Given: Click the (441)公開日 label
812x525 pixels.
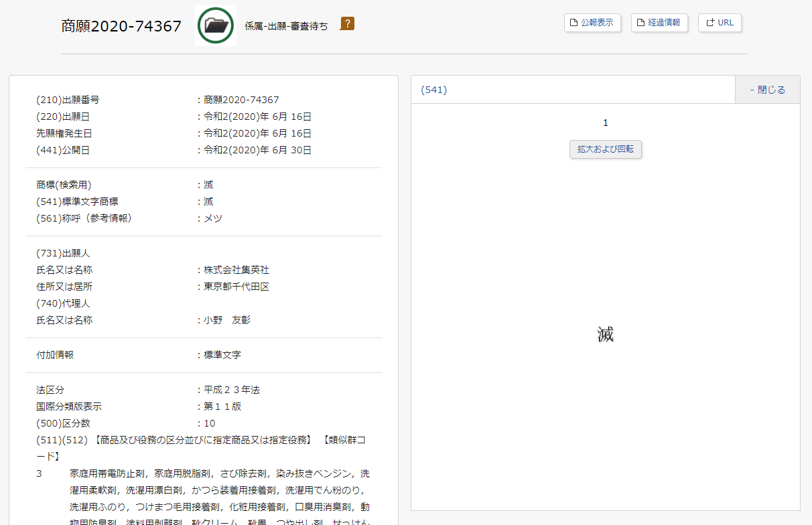Looking at the screenshot, I should 63,150.
